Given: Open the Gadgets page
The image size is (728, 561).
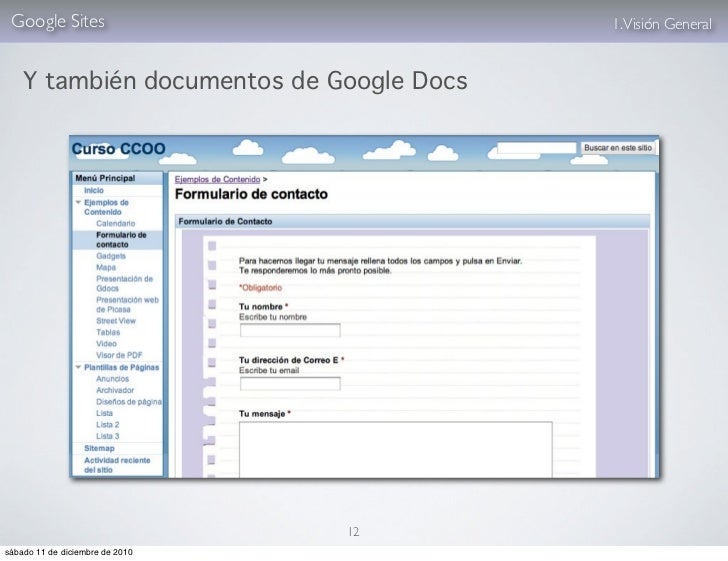Looking at the screenshot, I should pos(111,256).
